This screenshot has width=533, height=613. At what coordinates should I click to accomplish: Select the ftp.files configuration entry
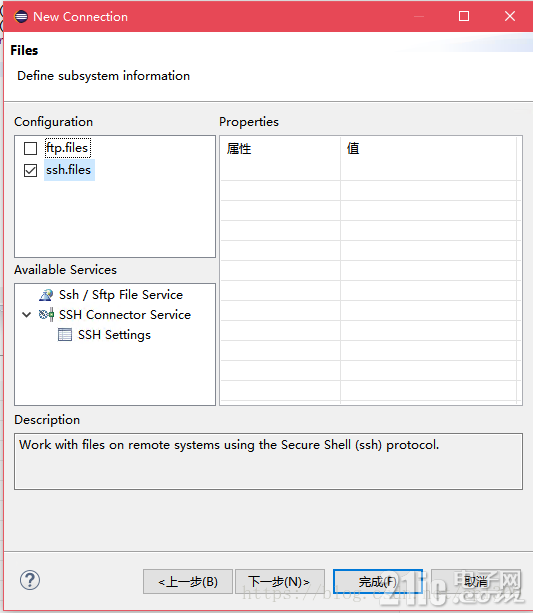click(x=67, y=148)
